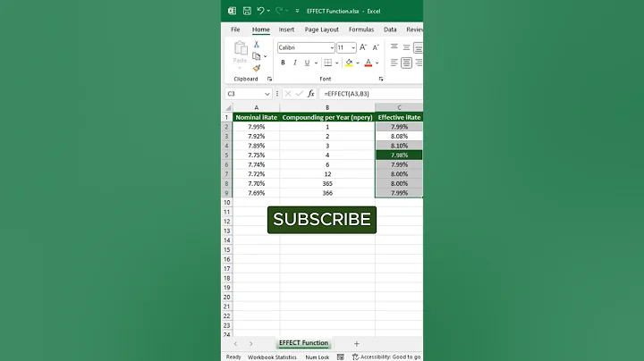Image resolution: width=644 pixels, height=361 pixels.
Task: Select column B header
Action: 327,107
